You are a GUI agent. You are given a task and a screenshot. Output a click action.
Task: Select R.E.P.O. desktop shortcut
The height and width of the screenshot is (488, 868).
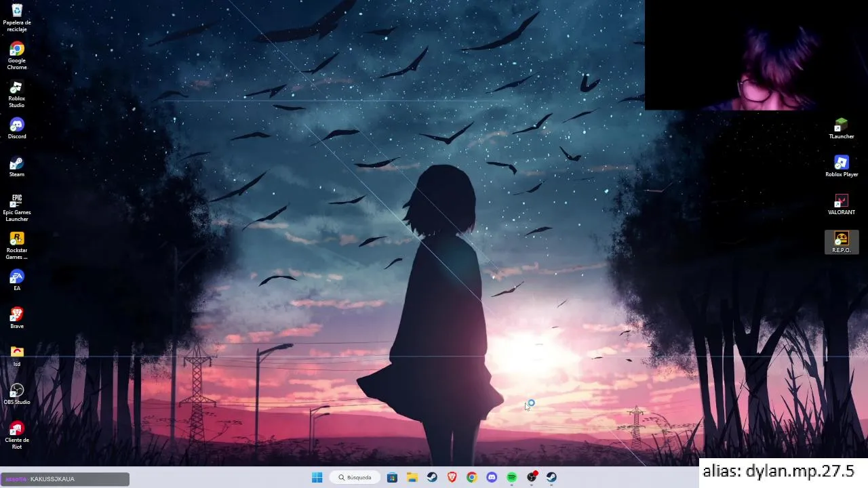pyautogui.click(x=842, y=242)
